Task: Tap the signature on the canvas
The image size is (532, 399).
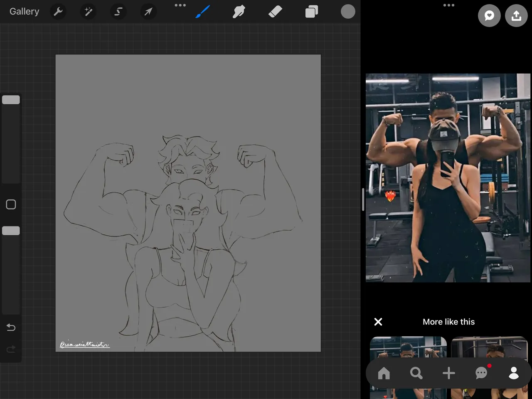Action: pyautogui.click(x=85, y=344)
